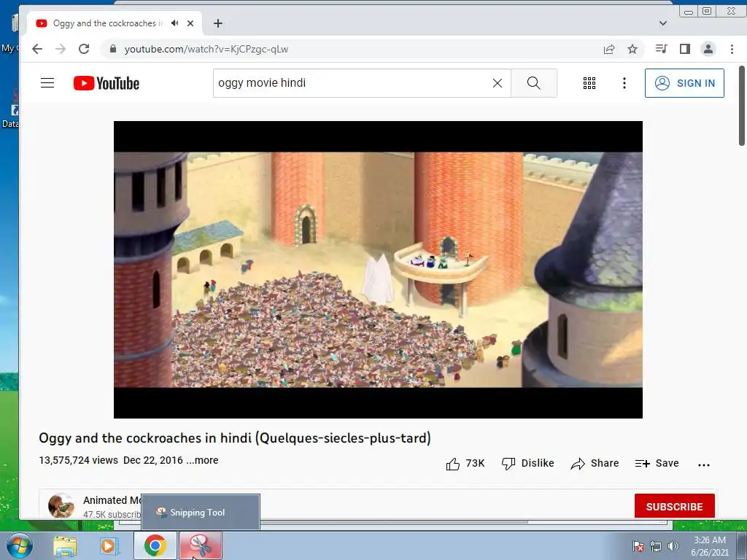Screen dimensions: 747x560
Task: Click the page vertical scrollbar
Action: tap(741, 106)
